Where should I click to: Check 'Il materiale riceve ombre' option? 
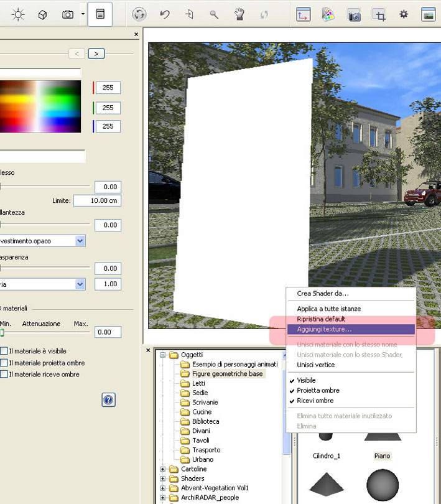pyautogui.click(x=4, y=375)
